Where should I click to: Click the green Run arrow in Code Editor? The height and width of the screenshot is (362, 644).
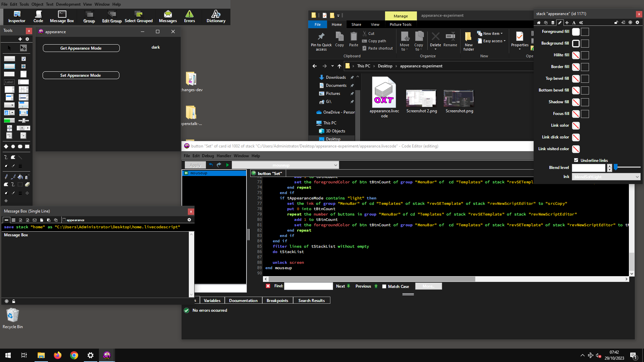pos(227,165)
